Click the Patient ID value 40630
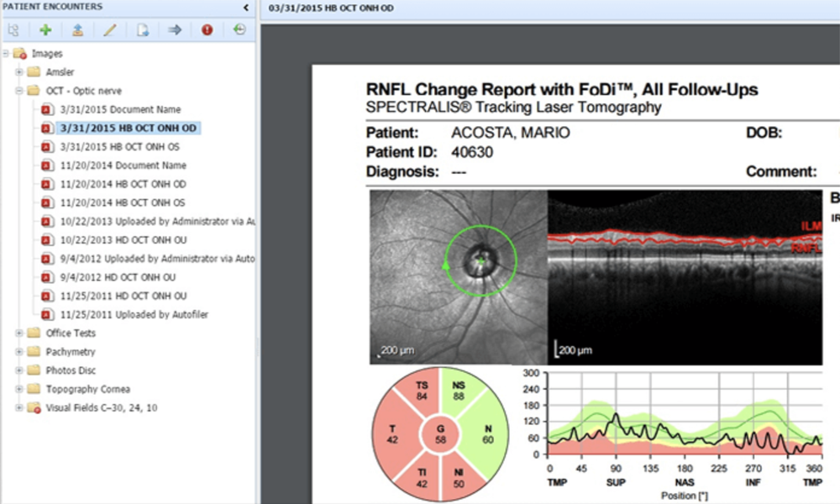Viewport: 840px width, 504px height. click(x=472, y=153)
